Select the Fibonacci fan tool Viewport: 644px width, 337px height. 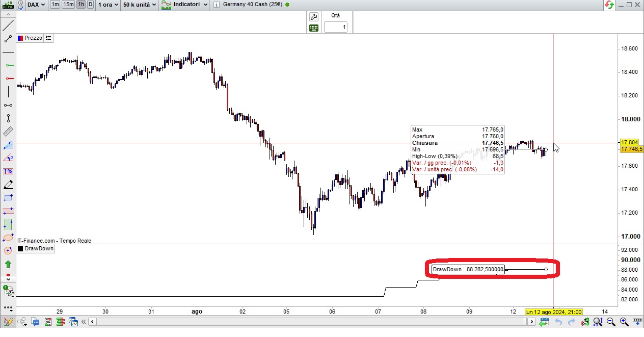[x=8, y=145]
